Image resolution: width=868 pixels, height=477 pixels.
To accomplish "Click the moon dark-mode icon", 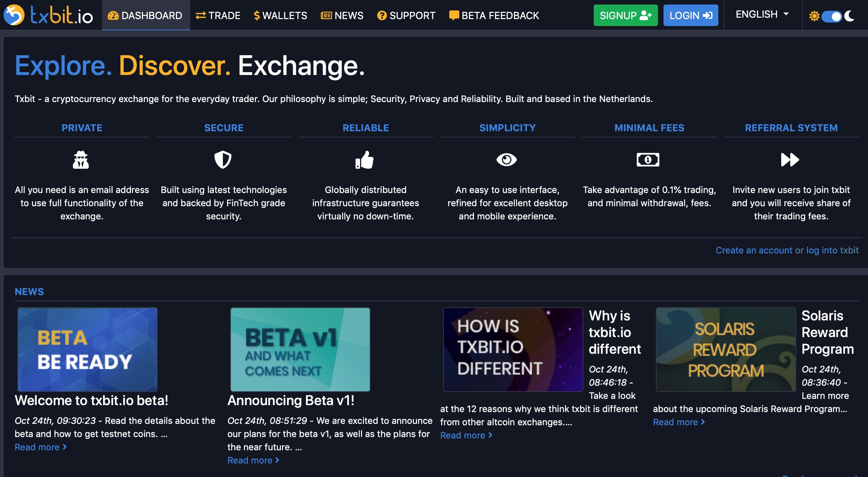I will click(850, 16).
